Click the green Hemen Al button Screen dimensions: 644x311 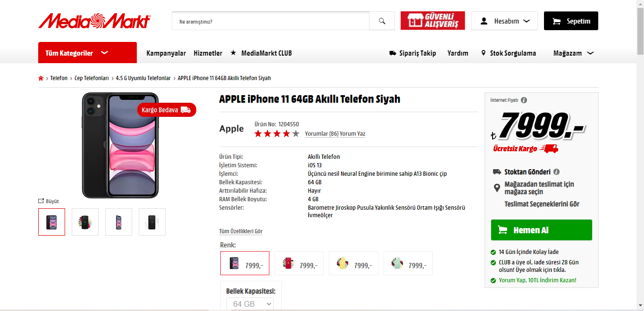pyautogui.click(x=541, y=230)
